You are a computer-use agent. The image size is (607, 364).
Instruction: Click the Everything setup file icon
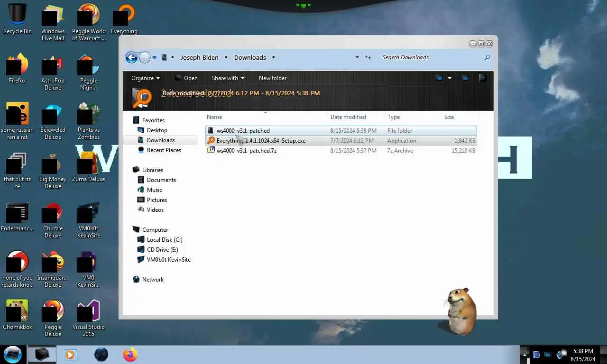point(211,140)
